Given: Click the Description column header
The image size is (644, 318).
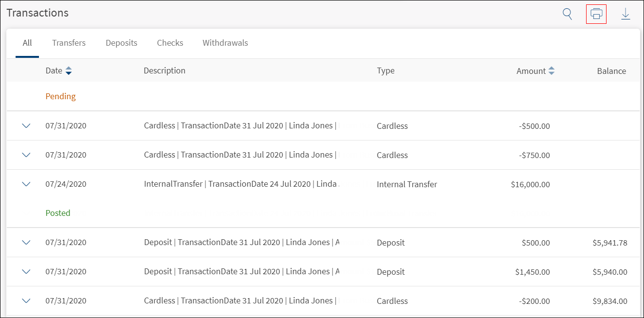Looking at the screenshot, I should tap(165, 71).
